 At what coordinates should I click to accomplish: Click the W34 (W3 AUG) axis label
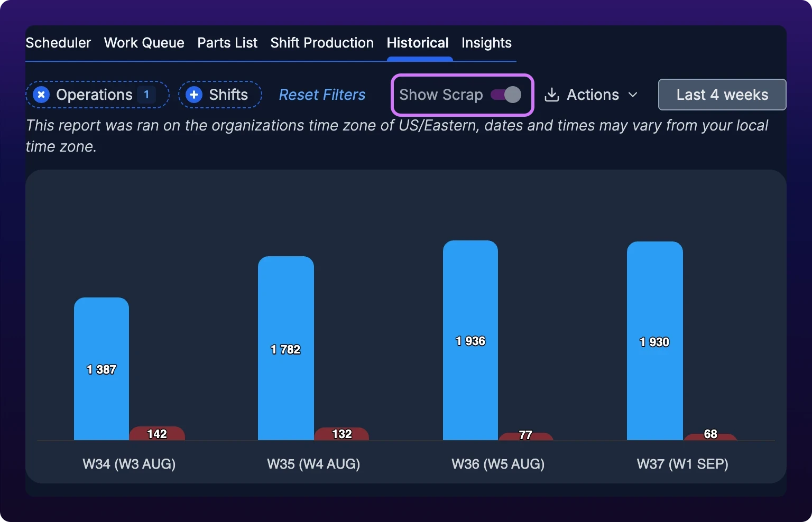click(x=129, y=464)
